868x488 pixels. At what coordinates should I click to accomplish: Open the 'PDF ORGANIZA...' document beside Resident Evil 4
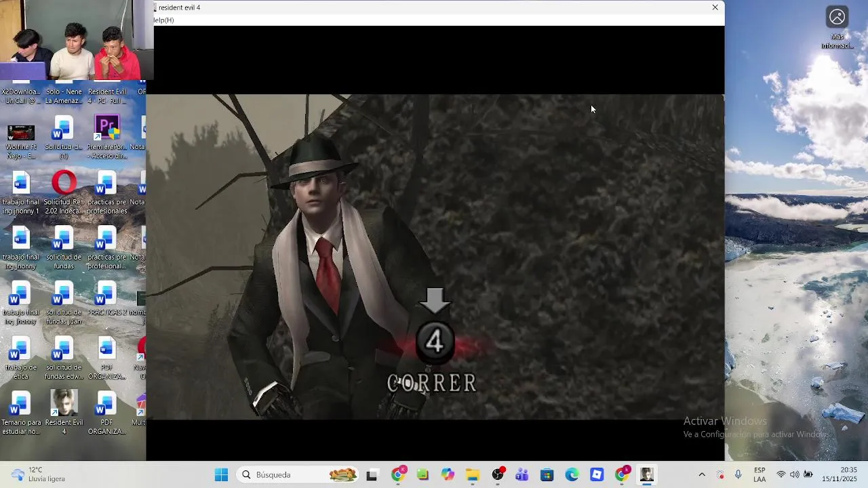(x=106, y=413)
